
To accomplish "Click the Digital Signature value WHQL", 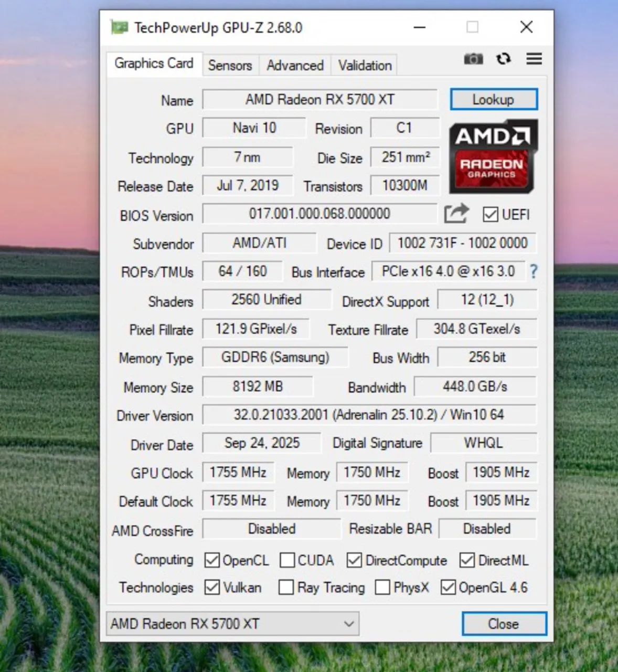I will pos(484,444).
